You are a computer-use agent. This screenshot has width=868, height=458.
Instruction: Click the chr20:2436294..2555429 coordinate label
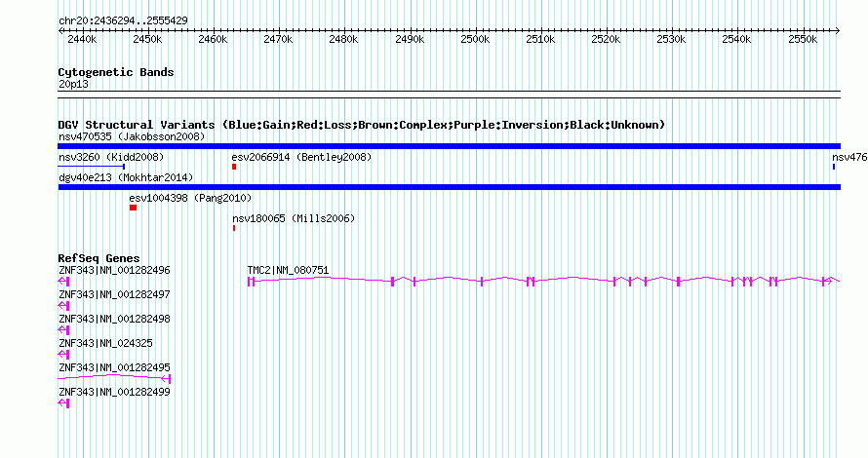(123, 20)
